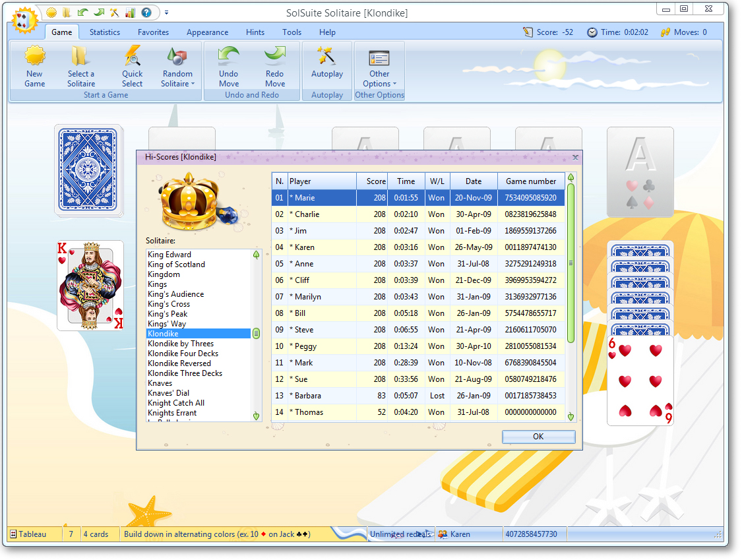Click the Quick Select lightning icon
Viewport: 742px width, 560px height.
coord(132,56)
